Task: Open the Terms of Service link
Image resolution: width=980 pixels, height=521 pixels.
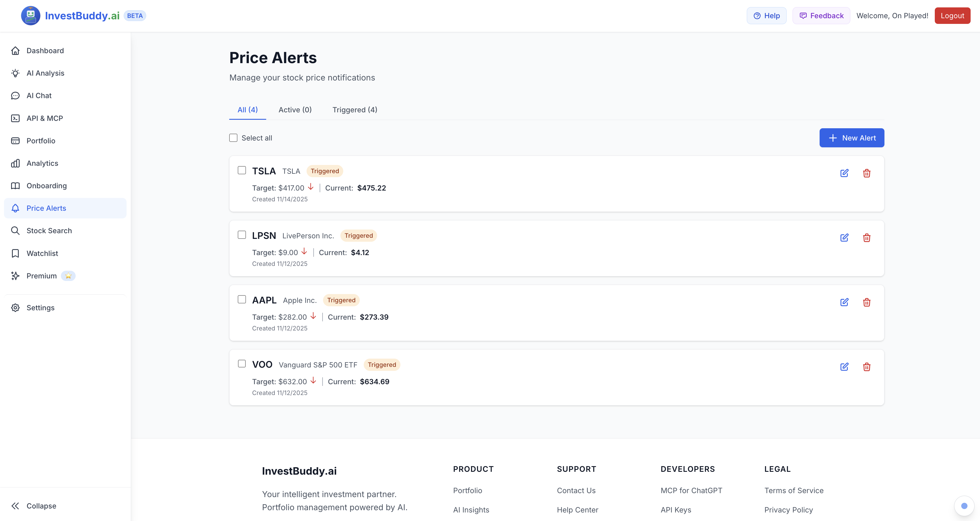Action: [x=794, y=490]
